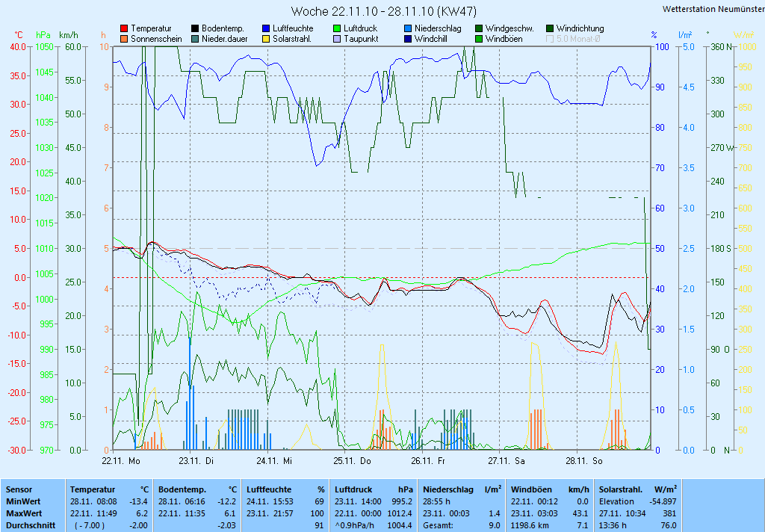Click the dark green Windrichtung legend swatch
The image size is (765, 532).
[550, 28]
